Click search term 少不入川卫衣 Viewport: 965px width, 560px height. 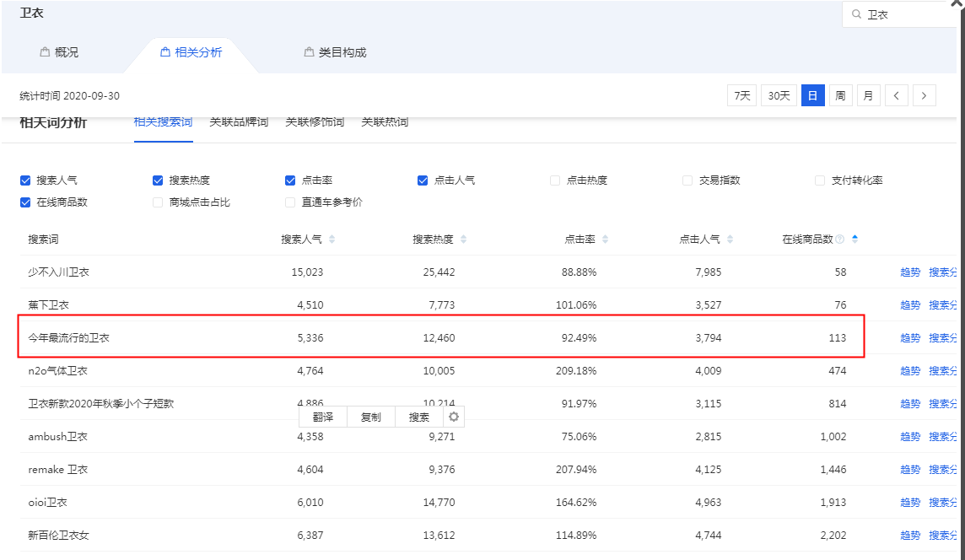tap(58, 272)
